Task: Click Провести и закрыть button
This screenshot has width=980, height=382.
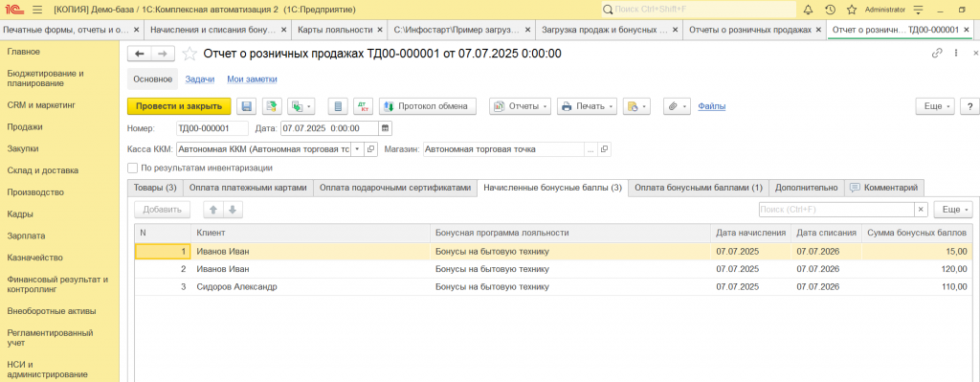Action: pos(179,106)
